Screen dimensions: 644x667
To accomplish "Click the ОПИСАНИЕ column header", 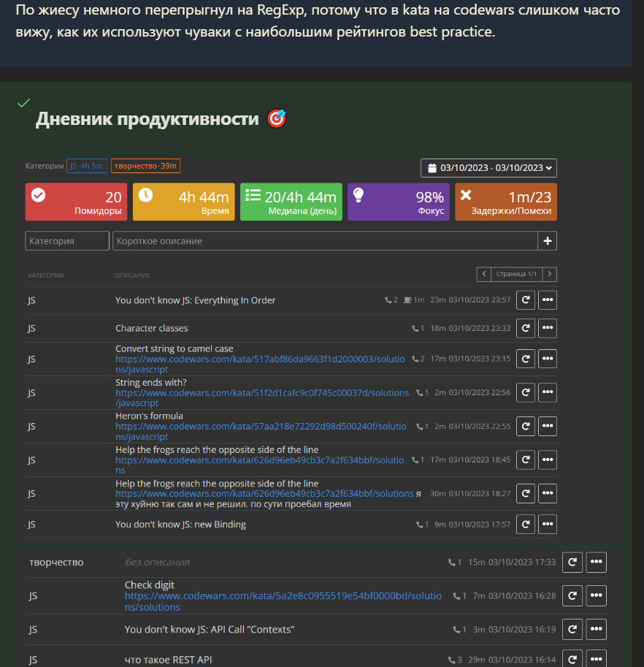I will click(132, 275).
